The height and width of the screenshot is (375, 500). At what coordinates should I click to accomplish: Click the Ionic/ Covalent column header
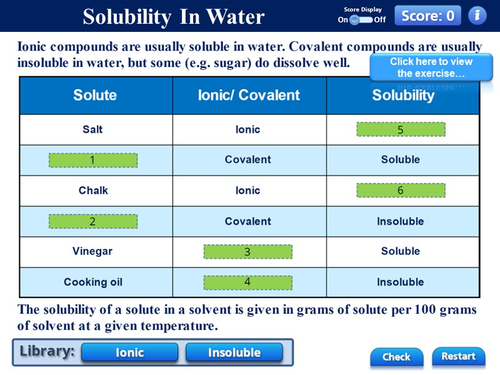[x=249, y=96]
